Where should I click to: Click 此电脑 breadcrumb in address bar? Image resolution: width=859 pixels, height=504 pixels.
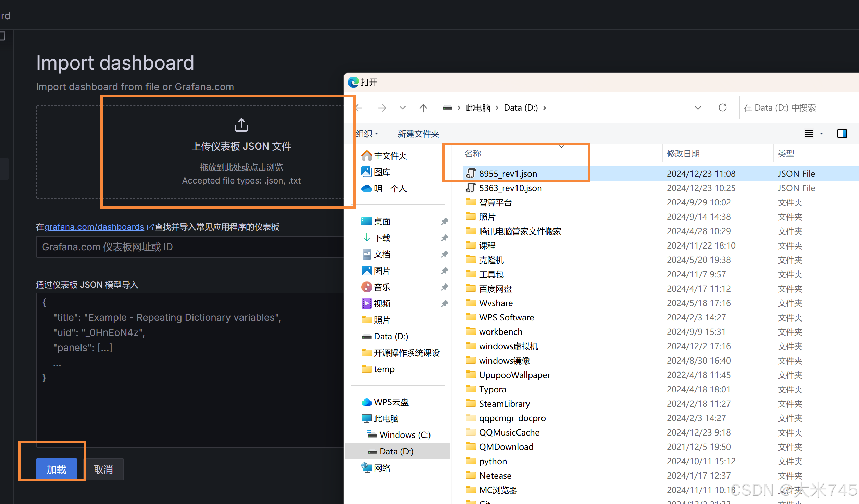[478, 108]
